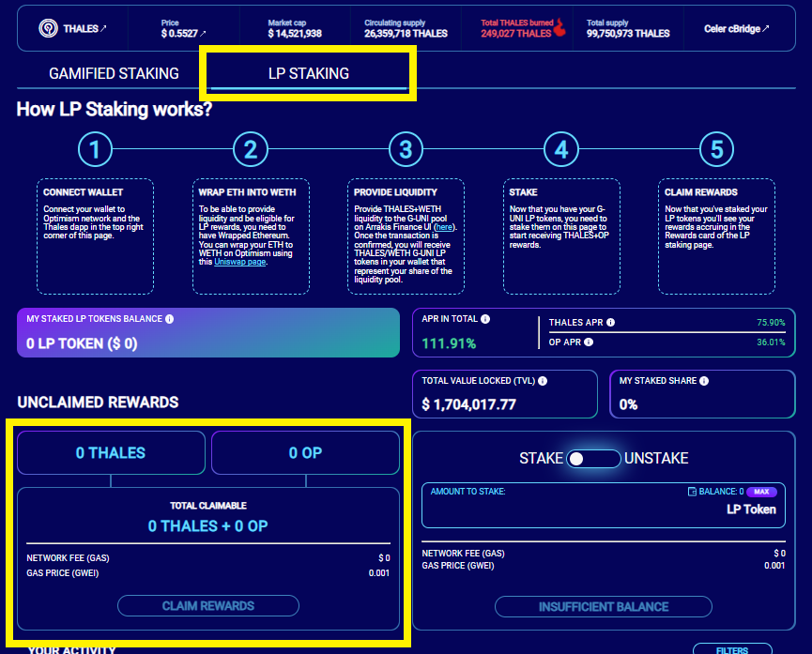The image size is (812, 654).
Task: Select the LP Staking tab
Action: click(309, 73)
